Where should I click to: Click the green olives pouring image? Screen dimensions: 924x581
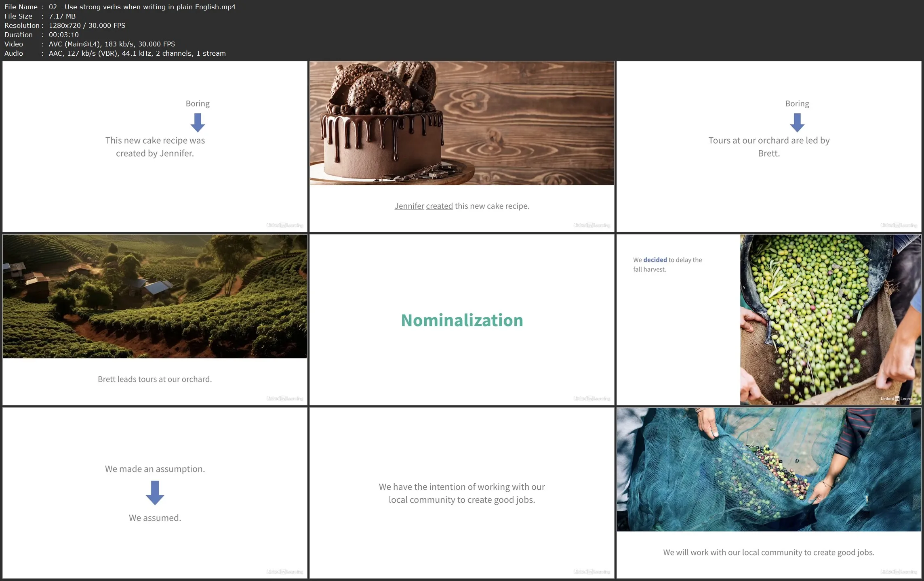pos(830,319)
